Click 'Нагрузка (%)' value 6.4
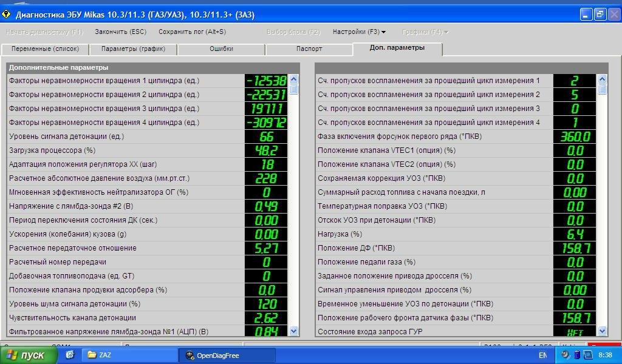This screenshot has height=364, width=622. click(575, 234)
